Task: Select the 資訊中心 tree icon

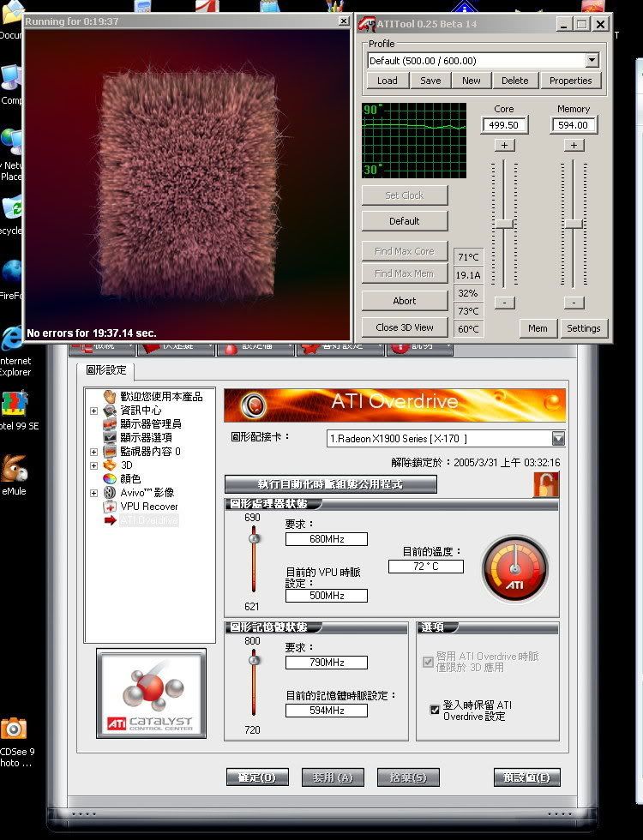Action: [110, 411]
